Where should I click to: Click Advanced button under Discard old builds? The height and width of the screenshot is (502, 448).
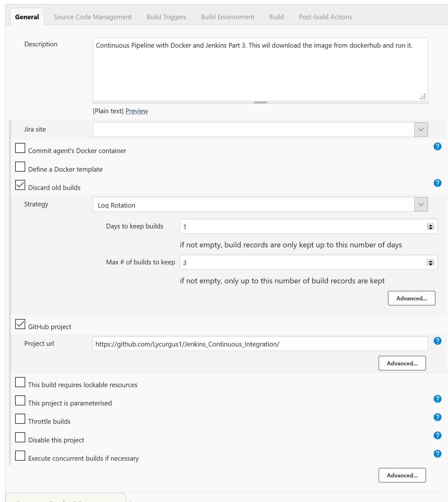[411, 298]
